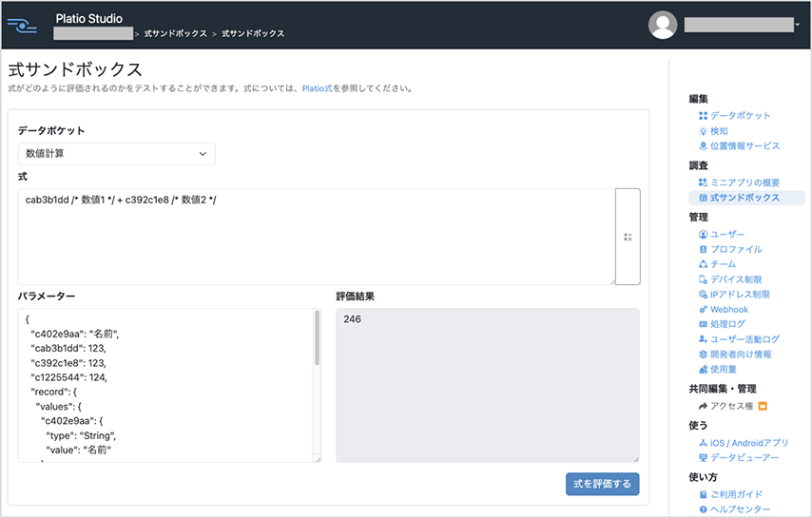Viewport: 812px width, 518px height.
Task: Open ミニアプリの概要 in the sidebar
Action: pos(744,182)
